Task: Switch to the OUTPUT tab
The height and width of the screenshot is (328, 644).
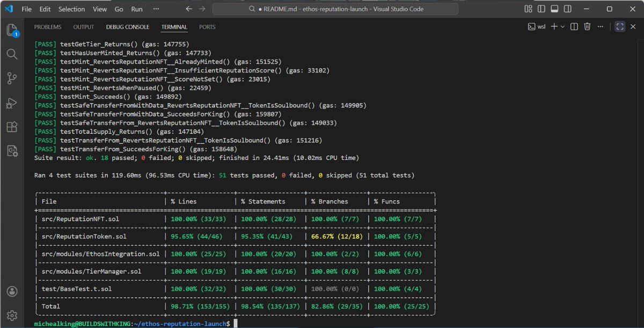Action: click(84, 27)
